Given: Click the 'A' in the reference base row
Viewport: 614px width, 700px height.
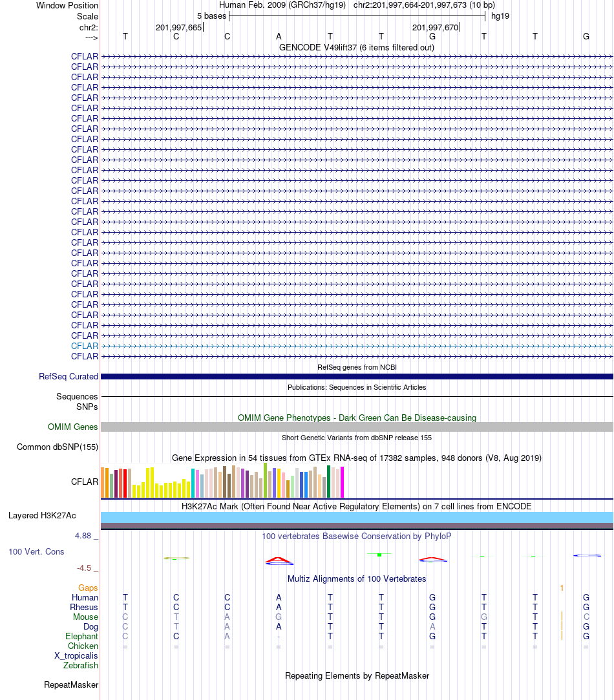Looking at the screenshot, I should click(279, 37).
